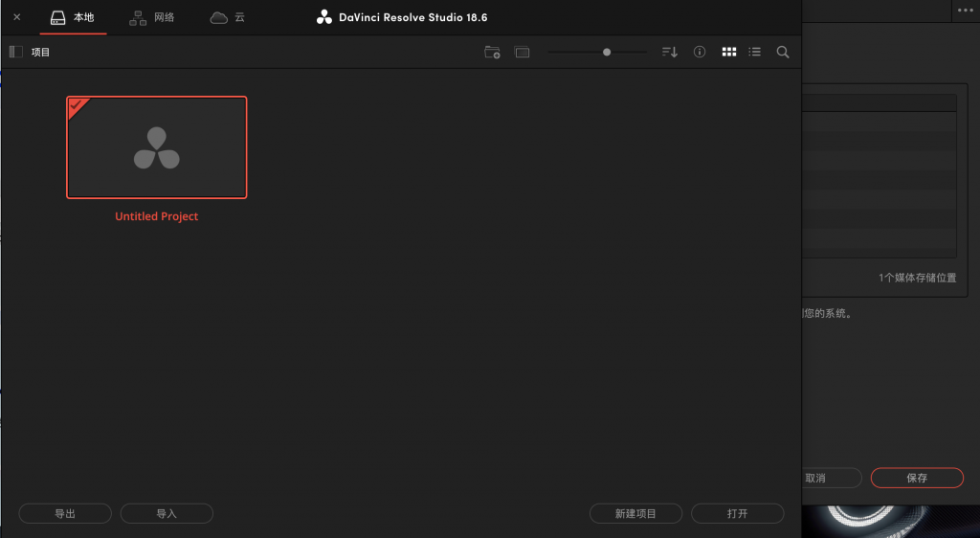Click the thumbnail display mode icon
The image size is (980, 538).
click(522, 52)
